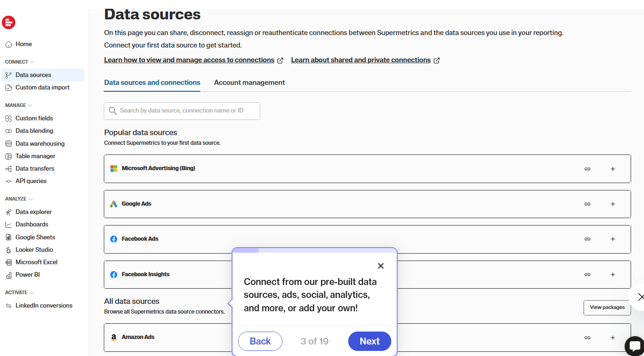This screenshot has height=356, width=644.
Task: Copy link for Facebook Insights
Action: [x=587, y=274]
